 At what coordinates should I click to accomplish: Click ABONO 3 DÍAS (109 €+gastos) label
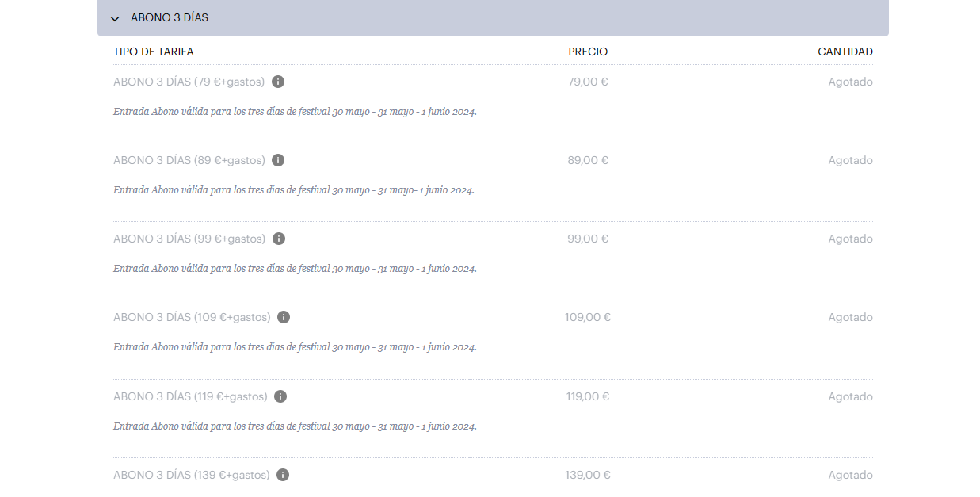(x=192, y=317)
